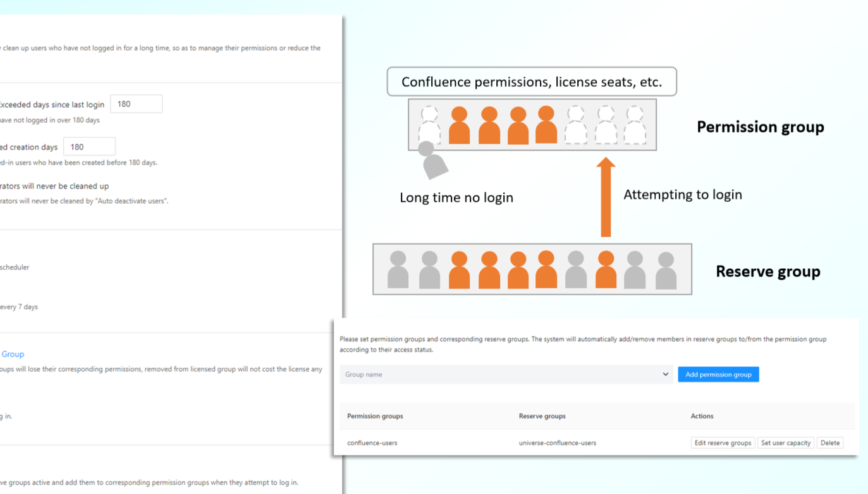This screenshot has width=868, height=494.
Task: Click the 'Exceeded days since last login' label
Action: (x=52, y=104)
